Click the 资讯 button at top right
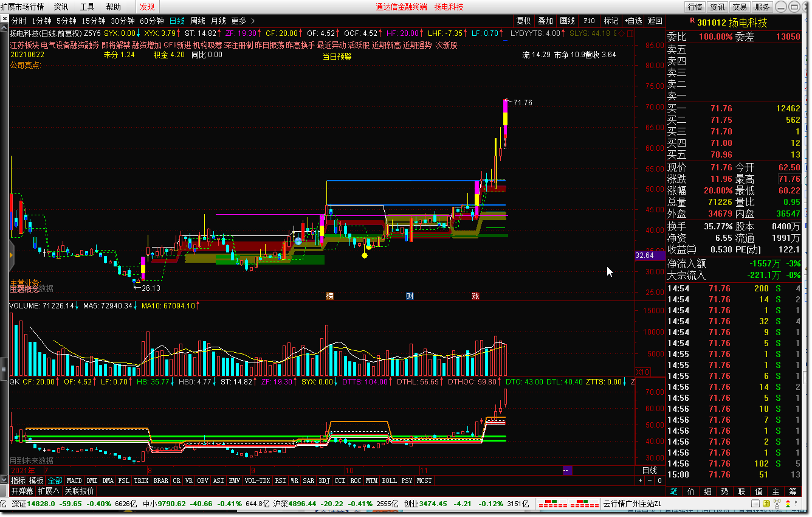This screenshot has height=517, width=812. (x=717, y=7)
